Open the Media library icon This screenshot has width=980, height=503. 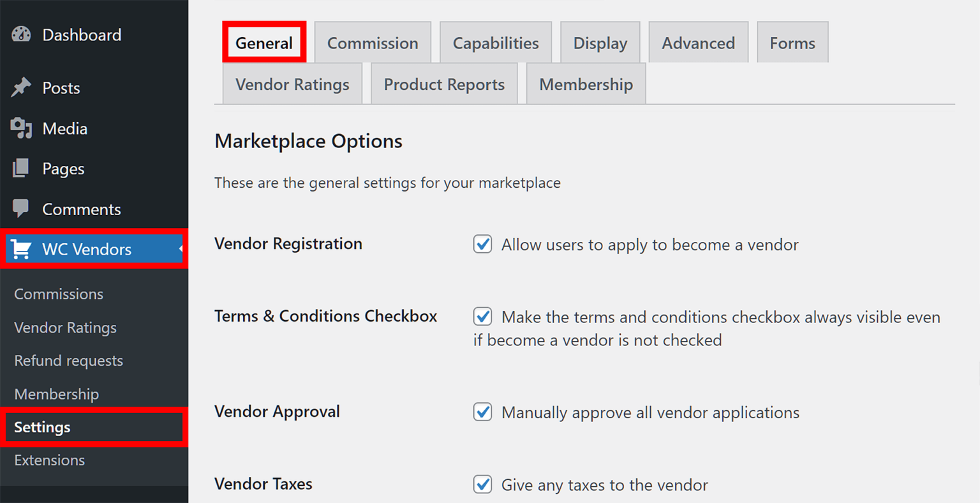(x=21, y=128)
